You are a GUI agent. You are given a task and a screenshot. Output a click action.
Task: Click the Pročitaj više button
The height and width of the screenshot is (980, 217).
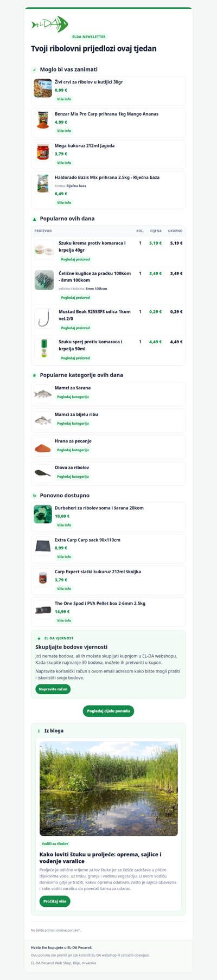pyautogui.click(x=55, y=901)
